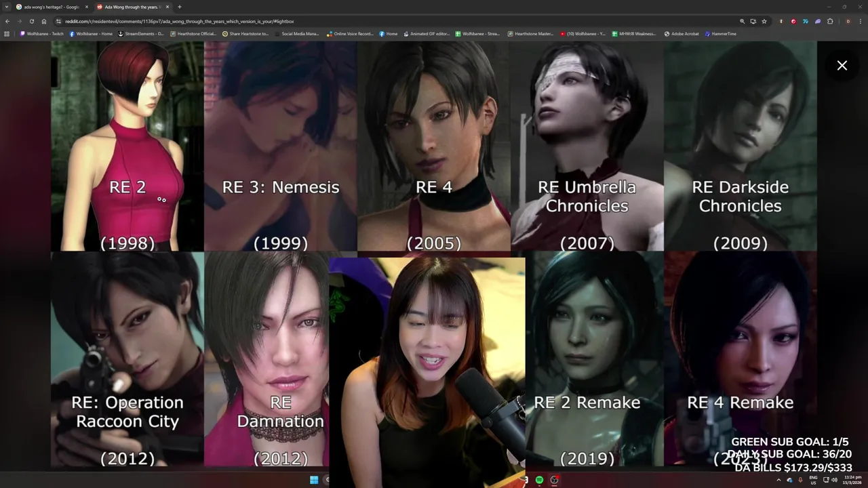Bookmark this page with the star icon
The width and height of the screenshot is (868, 488).
click(x=764, y=21)
